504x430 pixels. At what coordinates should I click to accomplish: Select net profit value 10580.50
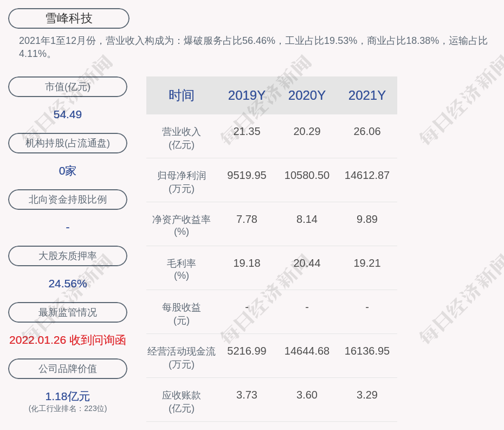(307, 176)
